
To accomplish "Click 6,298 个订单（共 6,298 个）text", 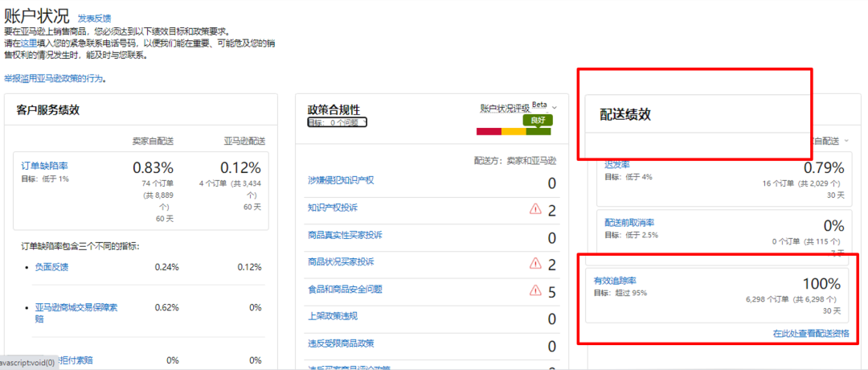I will pos(793,299).
